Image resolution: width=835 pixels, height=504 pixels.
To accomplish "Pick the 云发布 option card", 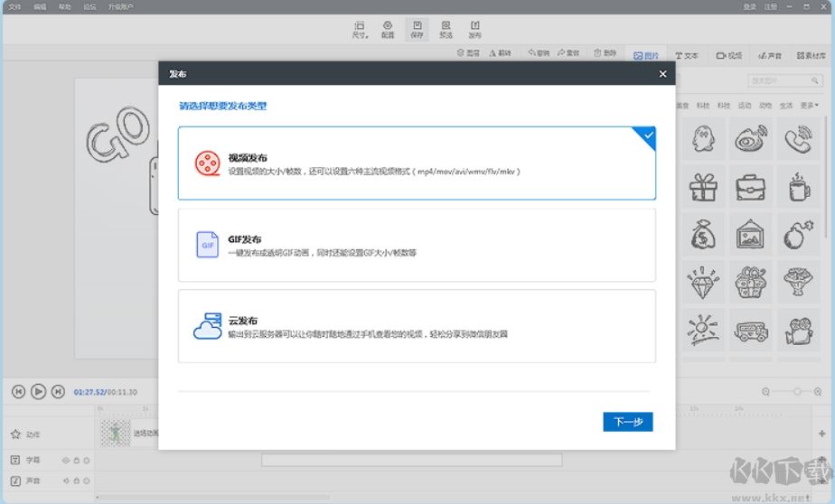I will [x=417, y=326].
